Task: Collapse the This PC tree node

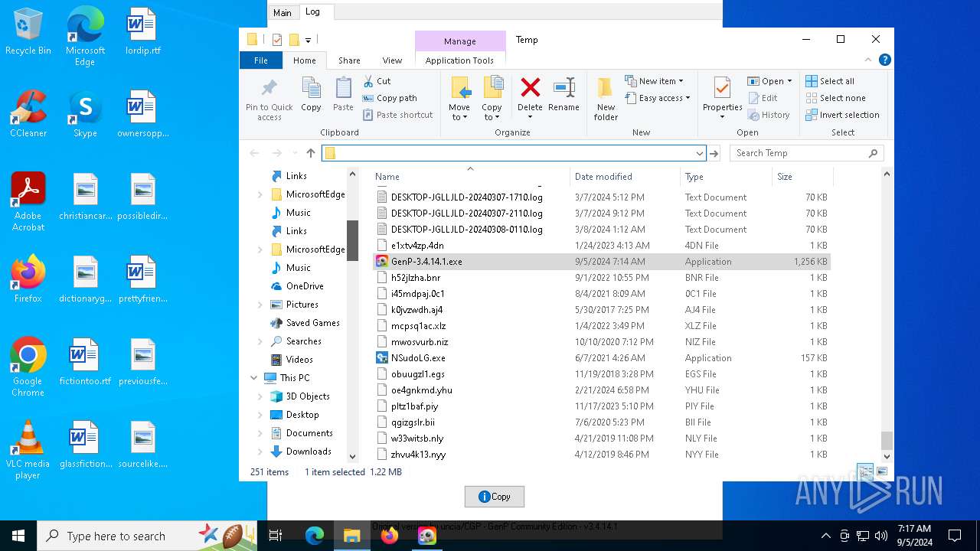Action: 253,378
